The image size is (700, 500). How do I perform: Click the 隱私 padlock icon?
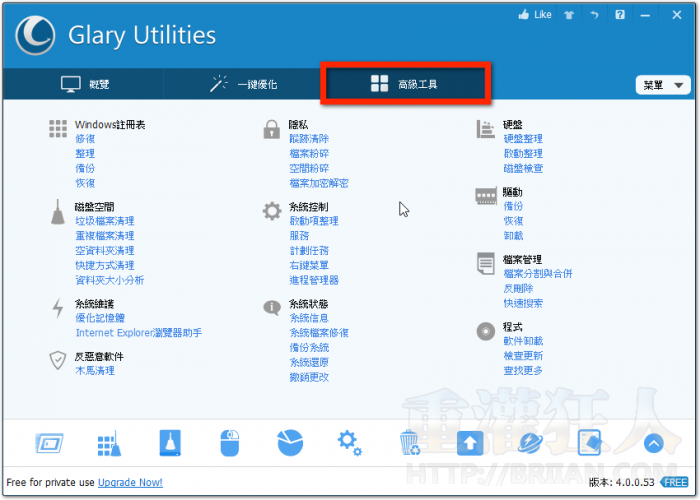point(271,129)
